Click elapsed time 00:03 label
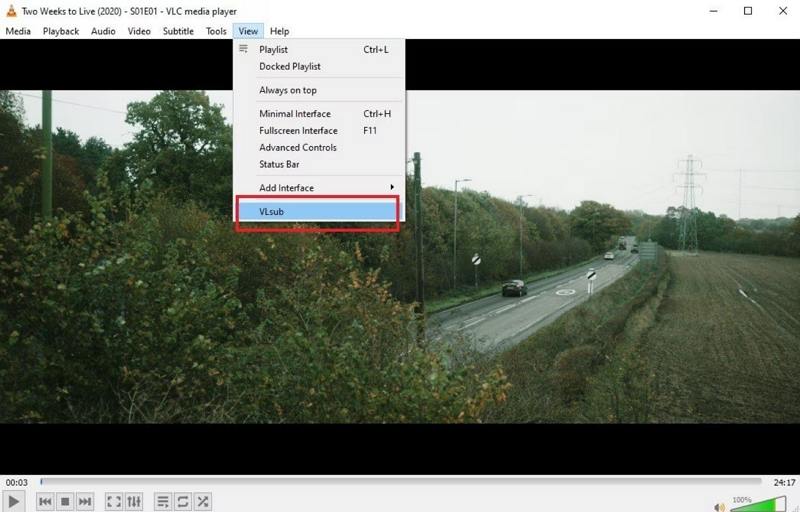 click(17, 482)
